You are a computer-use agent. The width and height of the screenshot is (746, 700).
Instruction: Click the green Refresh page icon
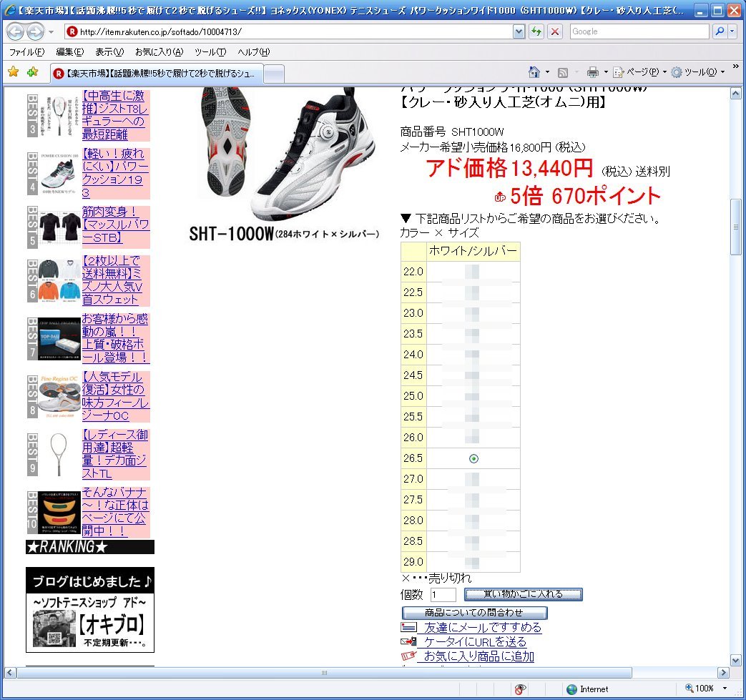(x=536, y=32)
